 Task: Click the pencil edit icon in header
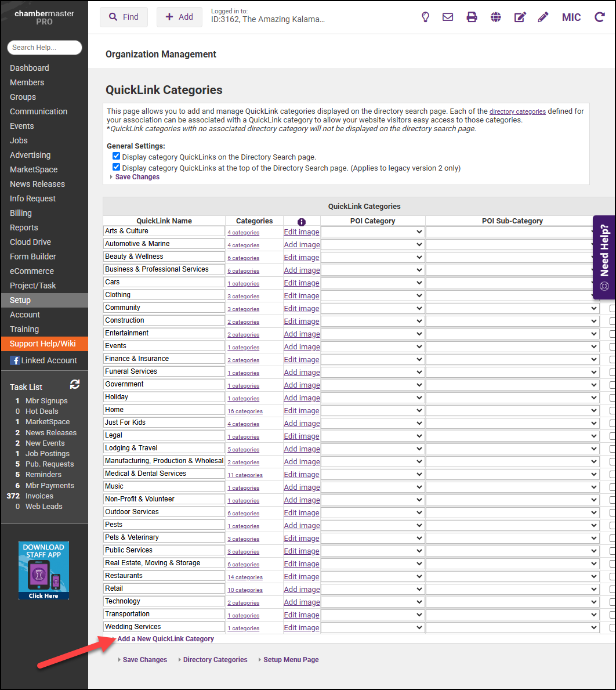pos(543,17)
